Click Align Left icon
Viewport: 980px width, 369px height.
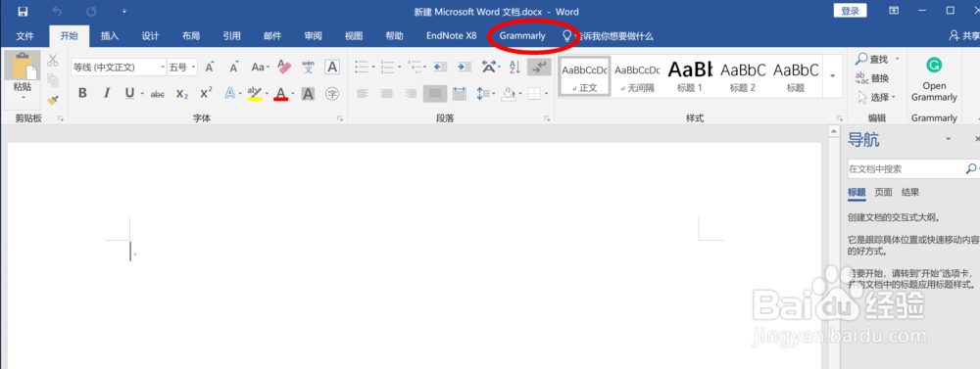[364, 94]
